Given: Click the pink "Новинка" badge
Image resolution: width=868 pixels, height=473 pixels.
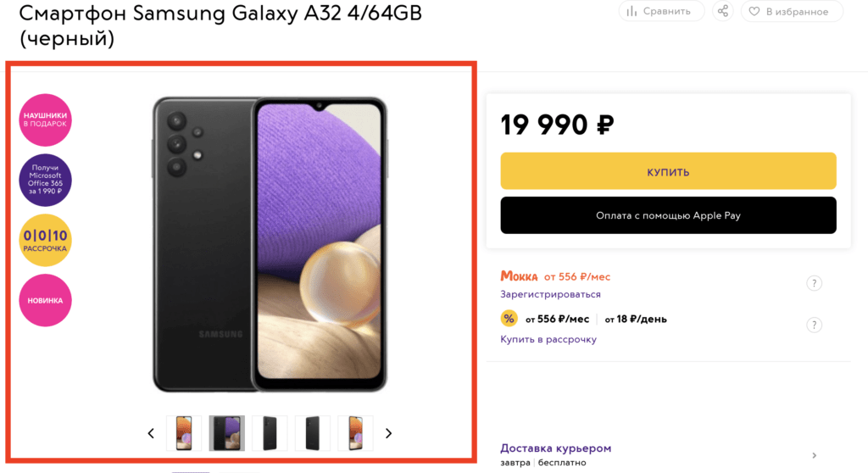Looking at the screenshot, I should [46, 300].
